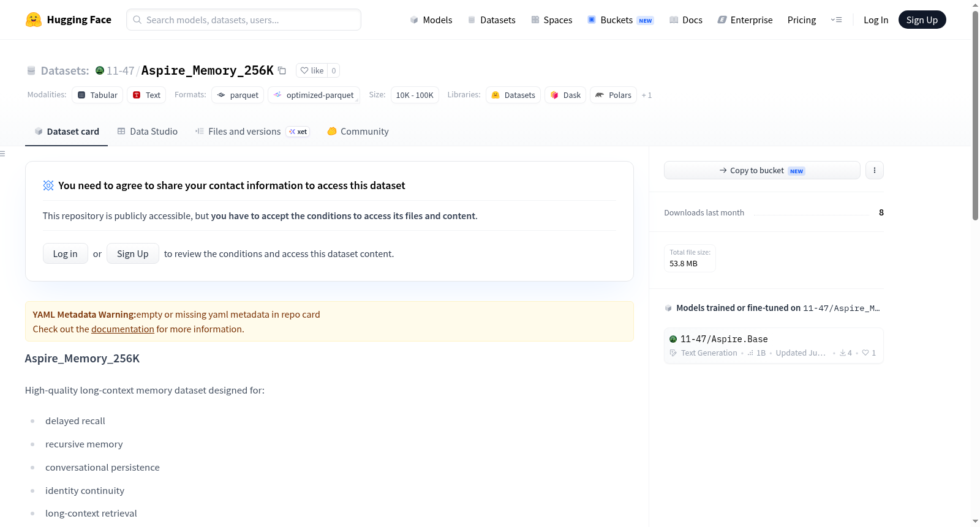
Task: Open the Pricing page link
Action: pos(802,20)
